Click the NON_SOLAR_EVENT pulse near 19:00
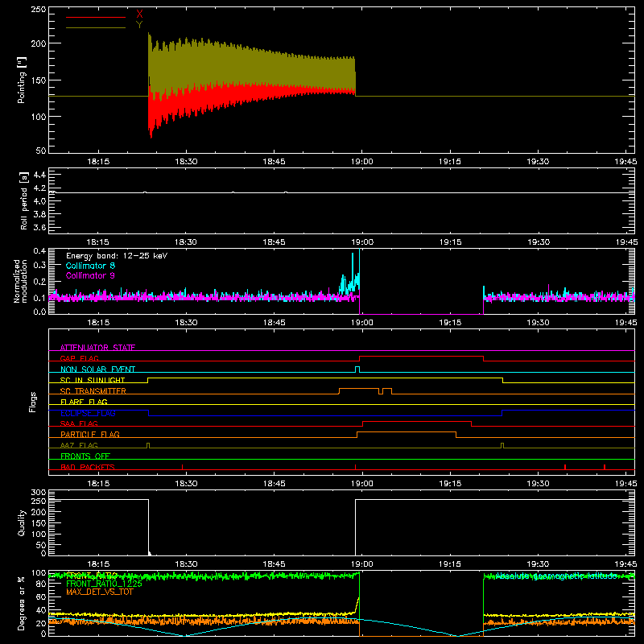The height and width of the screenshot is (644, 644). [x=357, y=369]
